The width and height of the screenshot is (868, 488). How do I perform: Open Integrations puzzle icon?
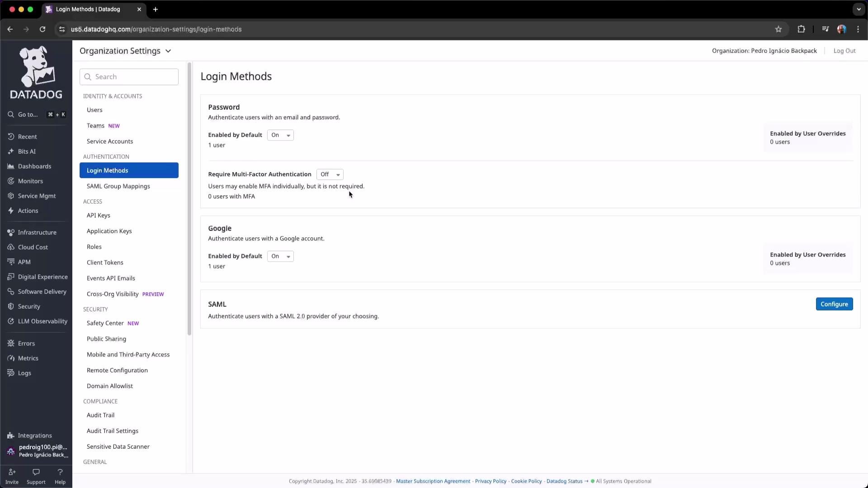click(11, 436)
